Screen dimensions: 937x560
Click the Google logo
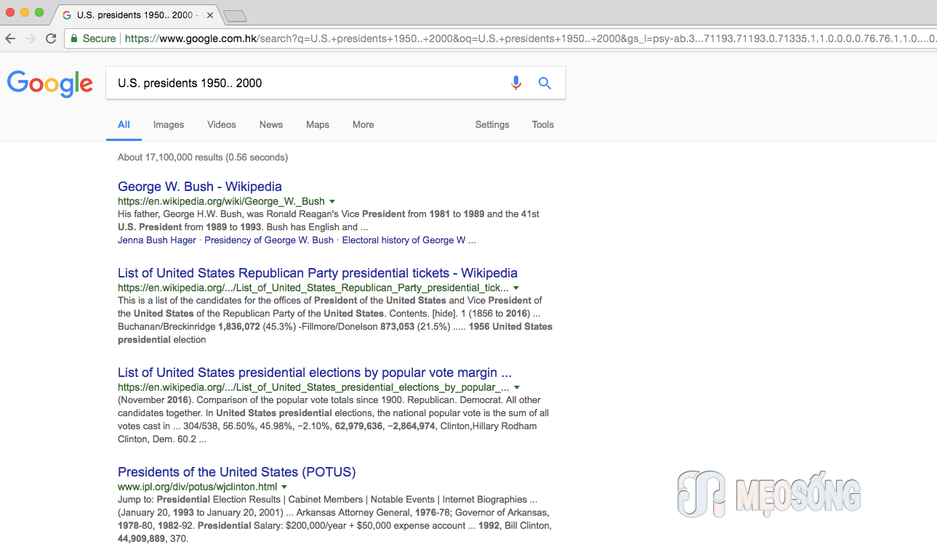(50, 84)
